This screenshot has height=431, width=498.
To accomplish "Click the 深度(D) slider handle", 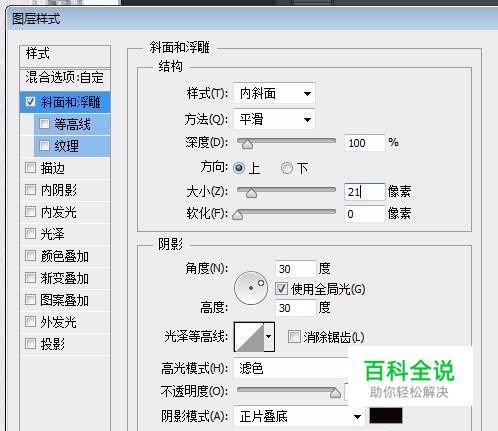I will point(247,144).
